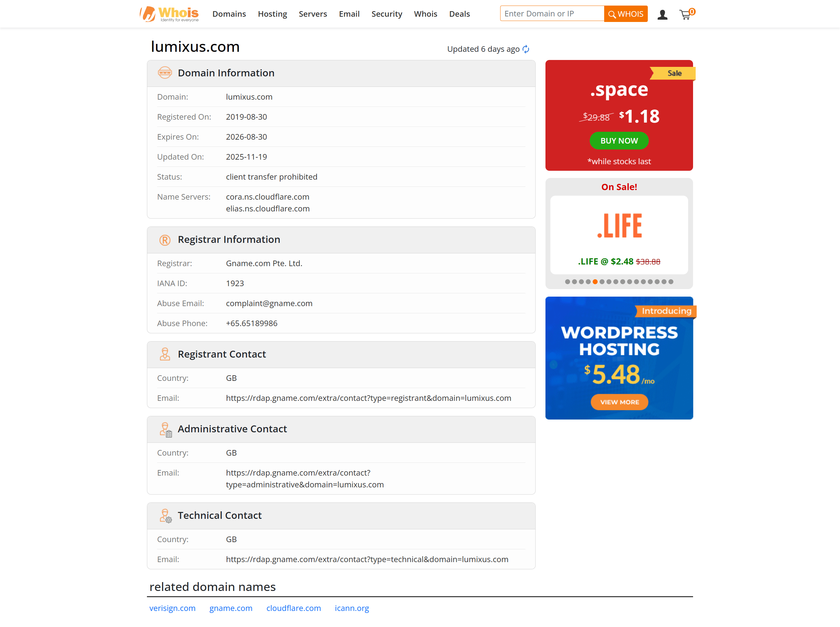Open the user account icon

(x=662, y=15)
